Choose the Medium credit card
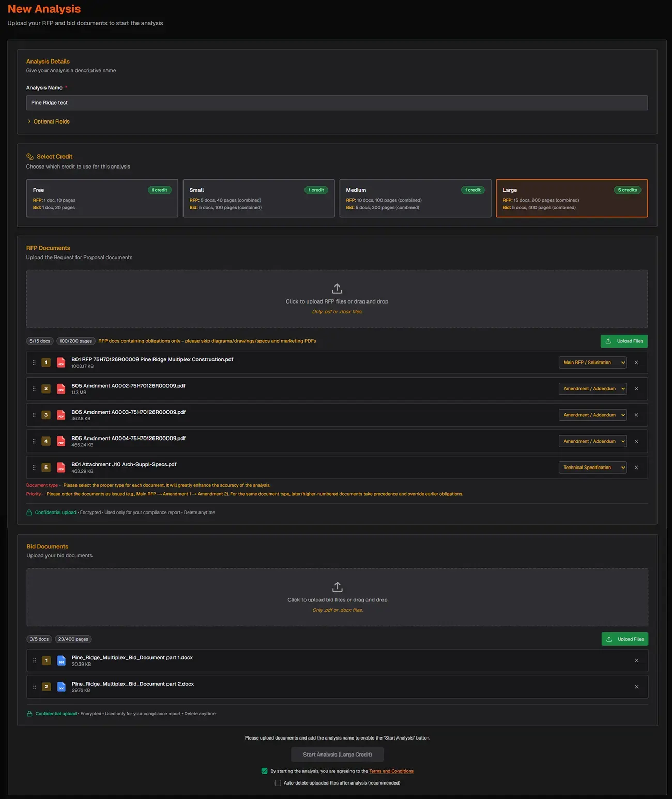 click(x=415, y=198)
